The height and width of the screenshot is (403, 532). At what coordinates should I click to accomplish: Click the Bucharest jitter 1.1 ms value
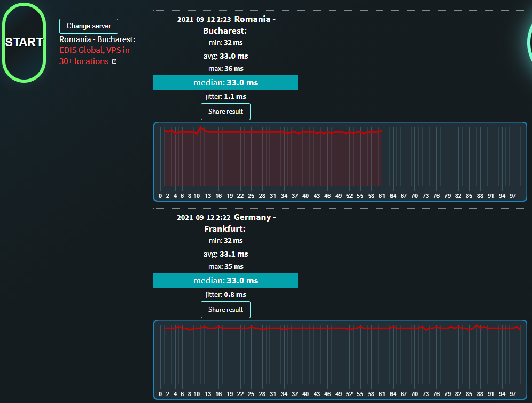click(235, 96)
